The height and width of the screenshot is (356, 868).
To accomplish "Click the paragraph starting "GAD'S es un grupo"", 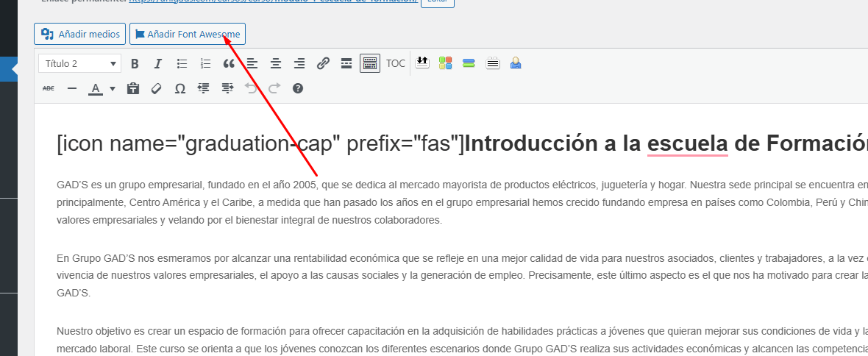I will [462, 202].
